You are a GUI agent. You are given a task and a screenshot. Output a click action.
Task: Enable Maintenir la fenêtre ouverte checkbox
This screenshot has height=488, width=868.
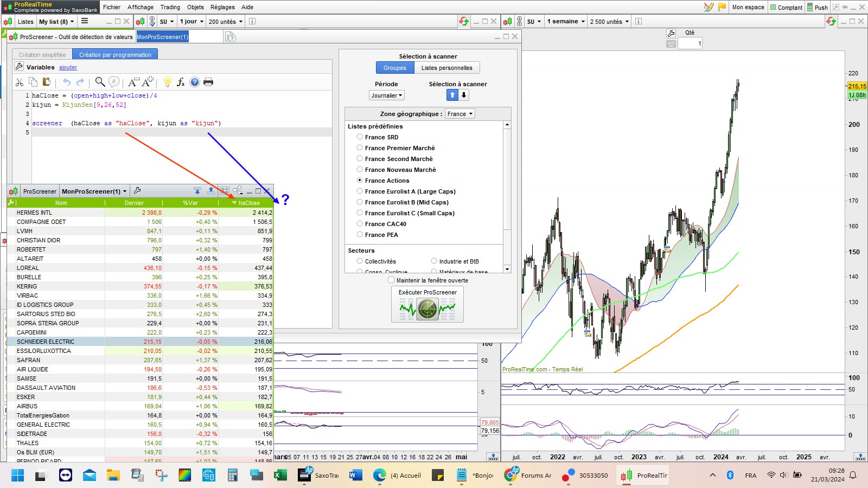(391, 280)
